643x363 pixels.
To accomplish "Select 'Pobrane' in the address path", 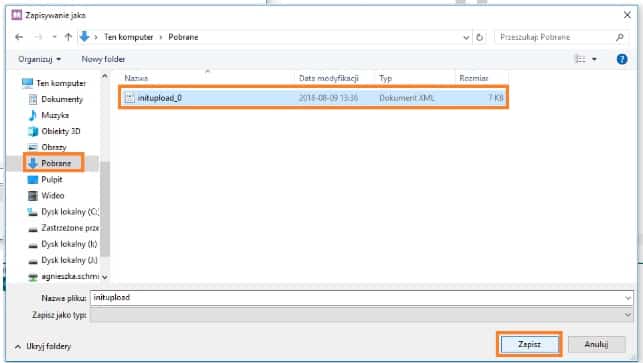I will 183,37.
